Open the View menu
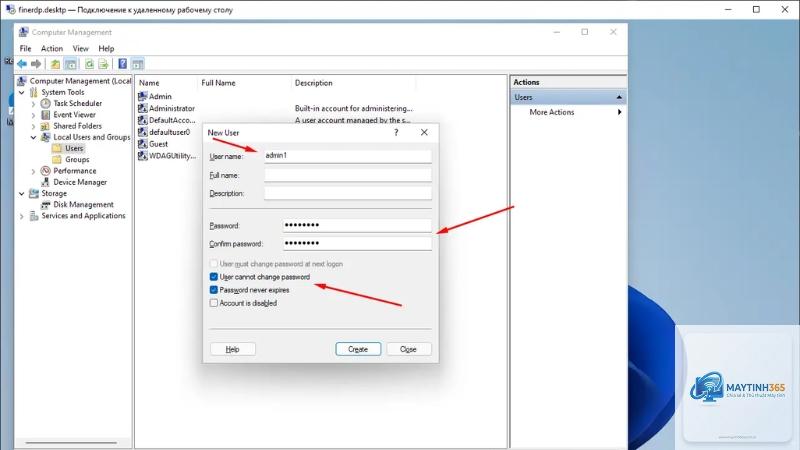Screen dimensions: 800x450 pos(81,48)
